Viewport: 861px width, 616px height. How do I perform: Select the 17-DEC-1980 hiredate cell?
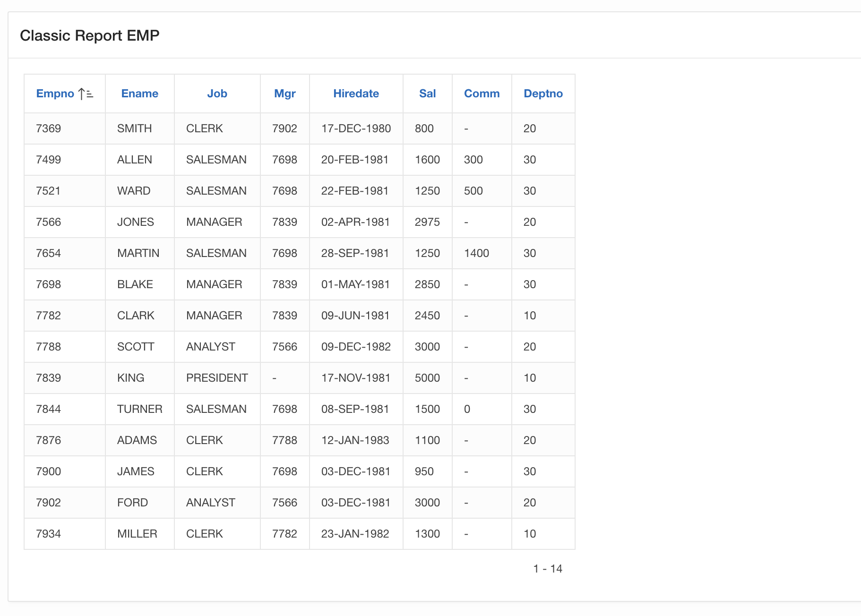tap(356, 128)
